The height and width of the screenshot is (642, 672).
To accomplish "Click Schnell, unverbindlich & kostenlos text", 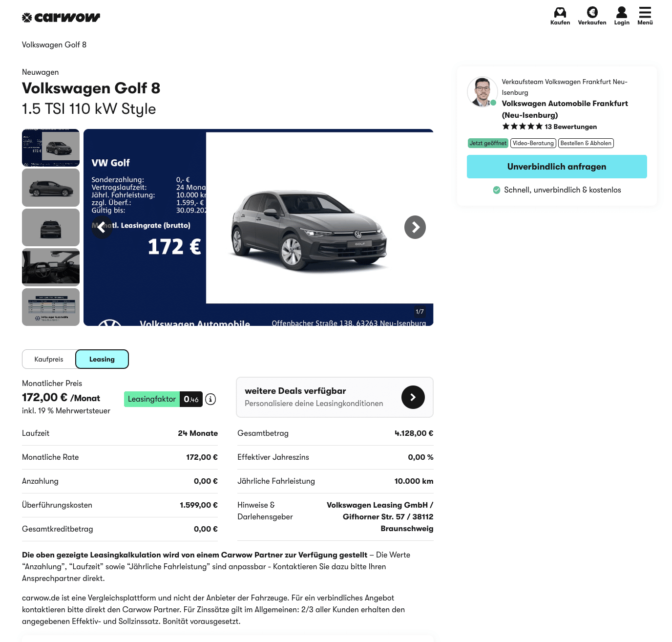I will (563, 190).
